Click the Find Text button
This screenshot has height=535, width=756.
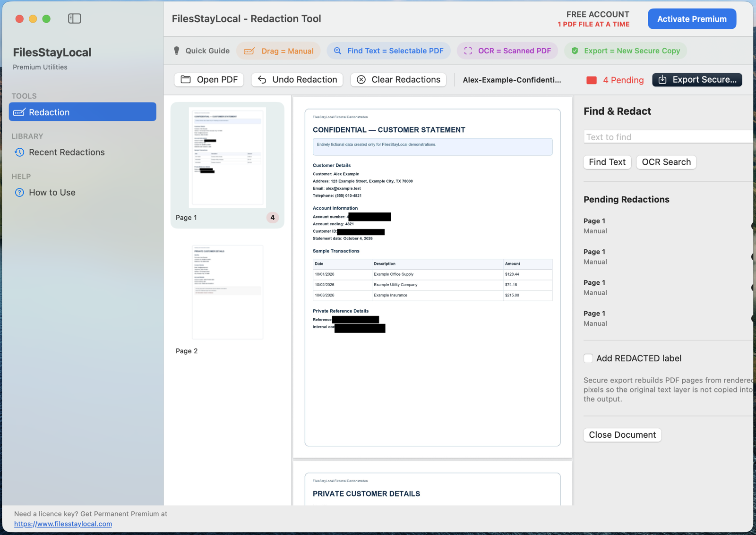coord(607,162)
